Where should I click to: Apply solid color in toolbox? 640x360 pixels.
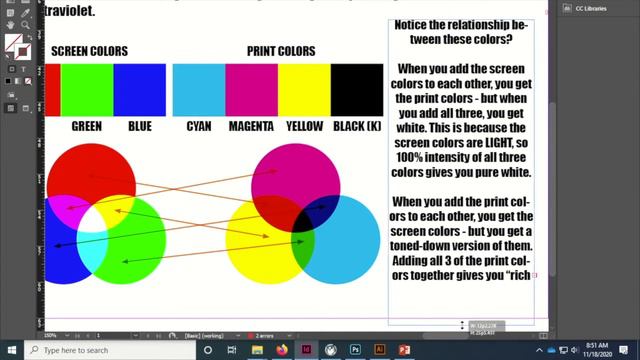[8, 81]
